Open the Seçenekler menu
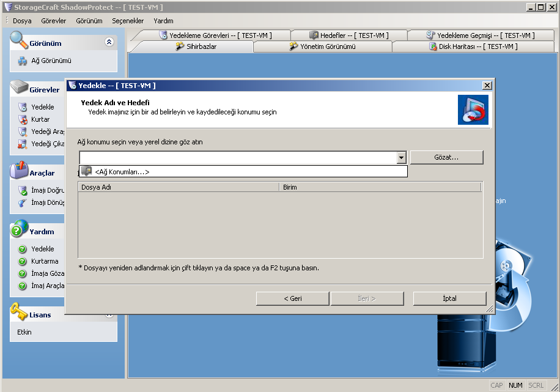Image resolution: width=560 pixels, height=392 pixels. click(x=128, y=21)
